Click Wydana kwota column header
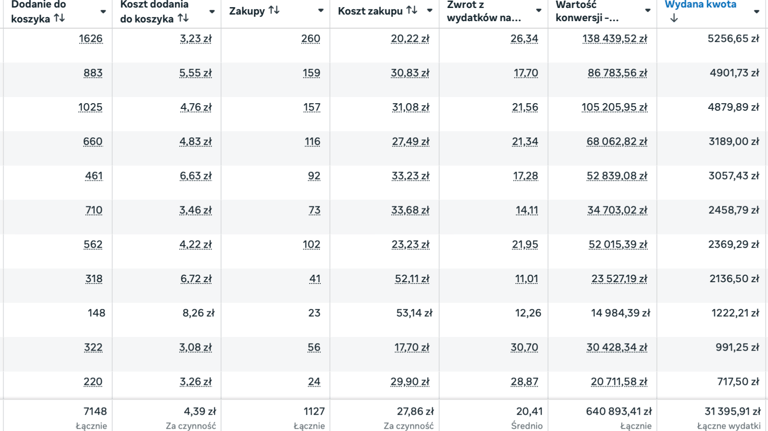This screenshot has width=768, height=431. tap(700, 4)
